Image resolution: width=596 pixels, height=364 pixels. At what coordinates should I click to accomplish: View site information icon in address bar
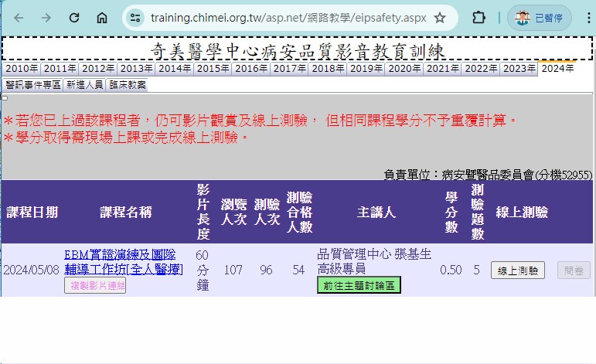pyautogui.click(x=135, y=18)
